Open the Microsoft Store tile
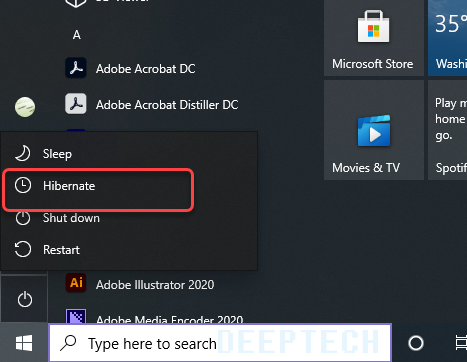The height and width of the screenshot is (362, 467). pyautogui.click(x=374, y=38)
